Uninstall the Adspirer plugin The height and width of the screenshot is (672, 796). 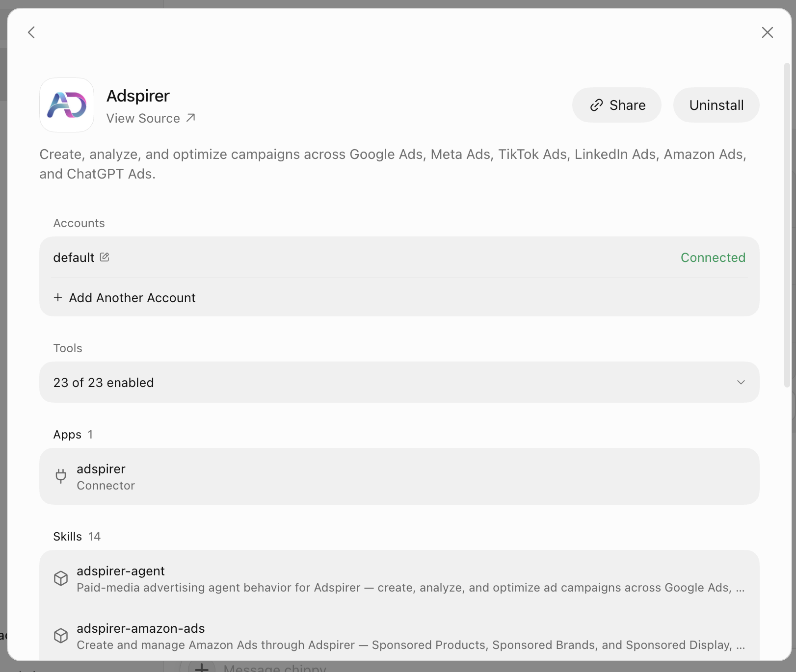(x=716, y=105)
